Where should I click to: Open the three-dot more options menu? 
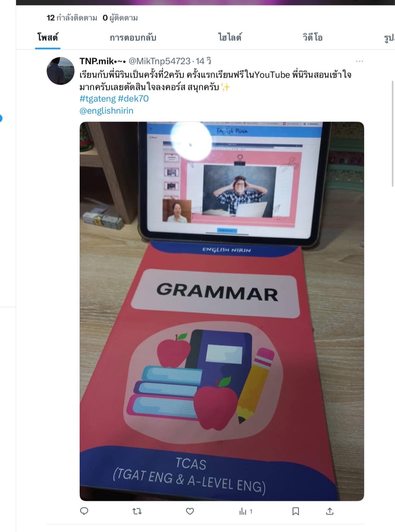(359, 61)
